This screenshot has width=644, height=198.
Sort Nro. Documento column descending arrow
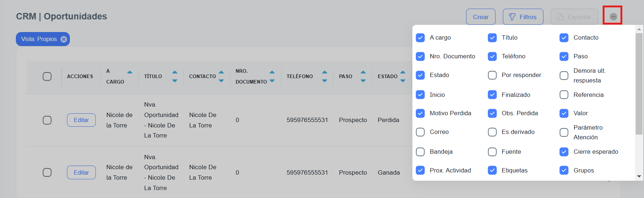pos(272,81)
